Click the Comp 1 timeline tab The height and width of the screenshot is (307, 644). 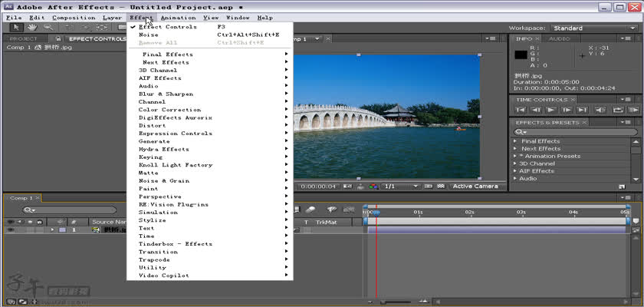(21, 198)
